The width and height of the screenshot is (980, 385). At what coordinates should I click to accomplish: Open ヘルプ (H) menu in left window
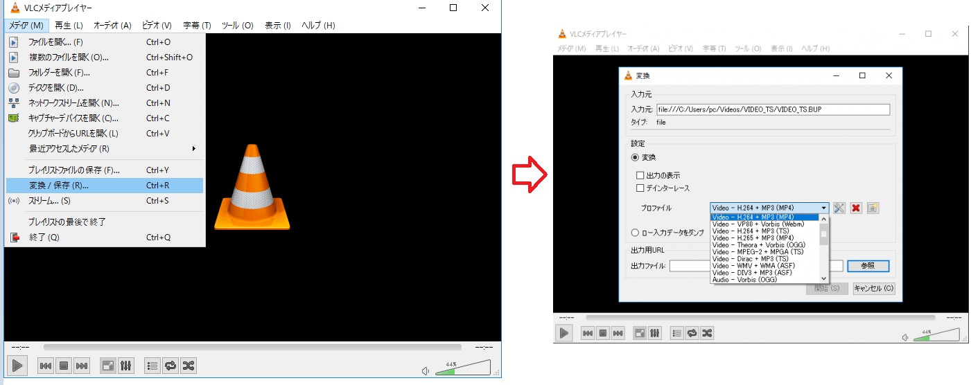pos(318,26)
